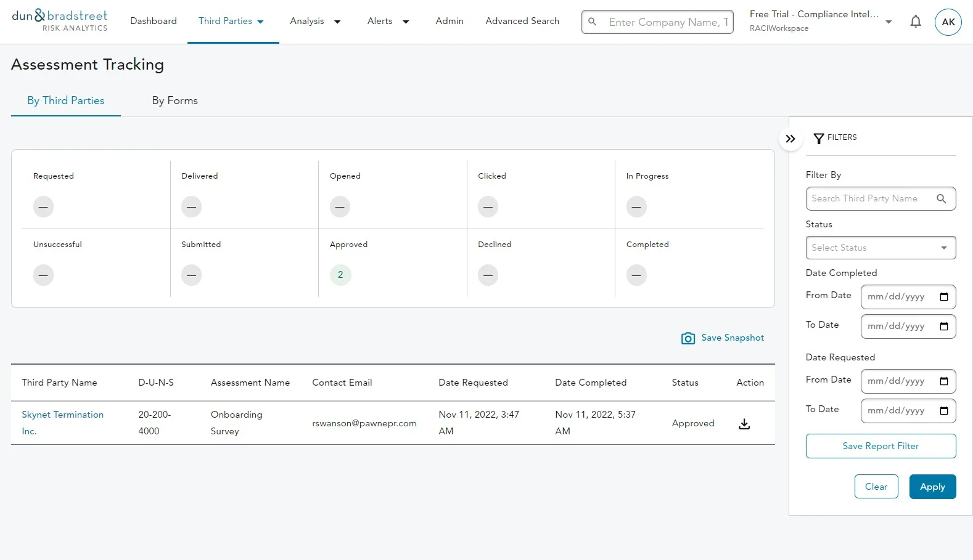This screenshot has height=560, width=973.
Task: Click the Onboarding Survey assessment cell
Action: 237,423
